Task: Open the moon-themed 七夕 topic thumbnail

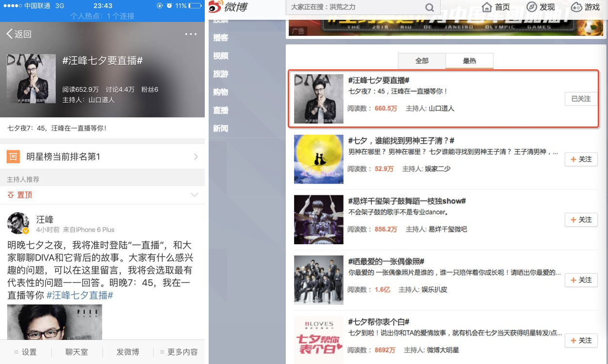Action: (319, 159)
